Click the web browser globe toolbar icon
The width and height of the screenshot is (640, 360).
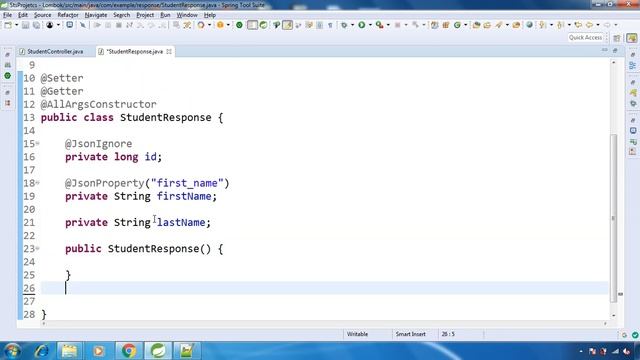click(x=529, y=25)
